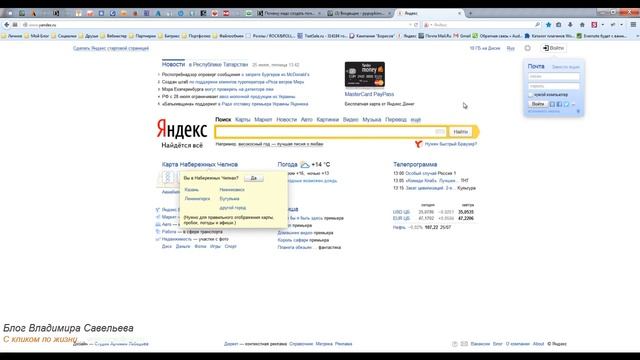Switch to the Маркет tab
The width and height of the screenshot is (640, 360).
click(263, 120)
